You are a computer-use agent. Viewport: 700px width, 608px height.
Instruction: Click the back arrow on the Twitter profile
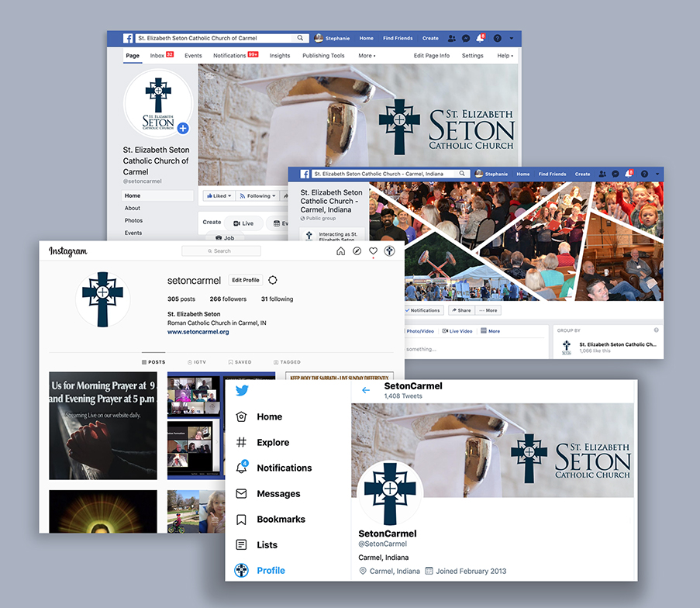(x=366, y=390)
